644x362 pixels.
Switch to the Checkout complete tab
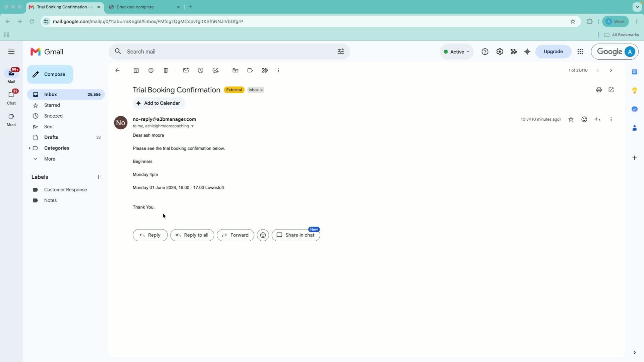pos(145,7)
